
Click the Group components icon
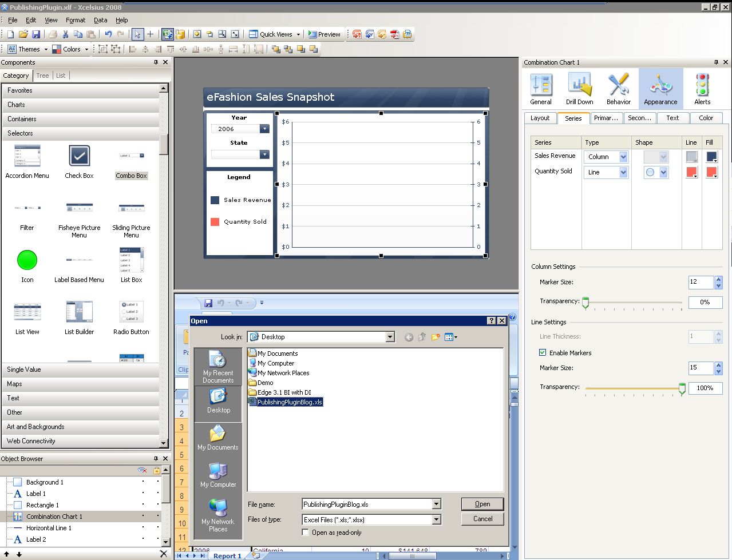pos(103,49)
